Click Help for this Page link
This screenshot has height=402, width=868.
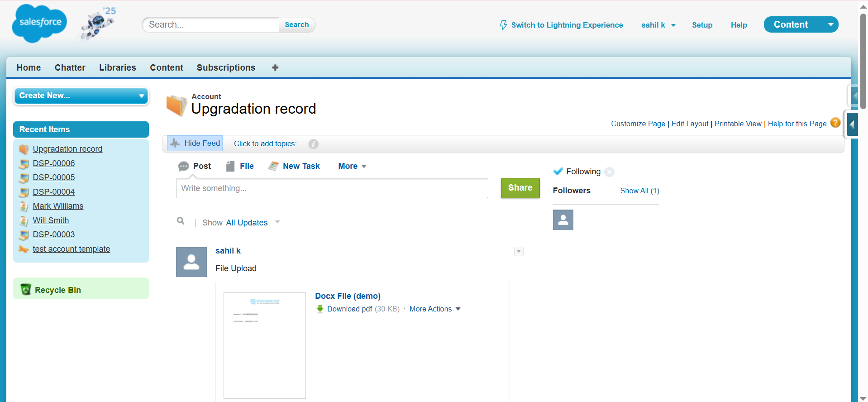(x=797, y=124)
